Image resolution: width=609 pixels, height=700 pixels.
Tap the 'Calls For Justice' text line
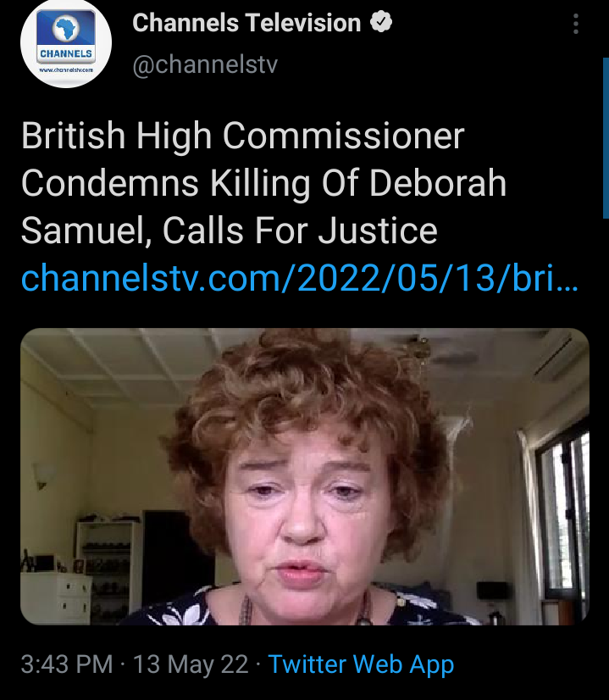(300, 231)
